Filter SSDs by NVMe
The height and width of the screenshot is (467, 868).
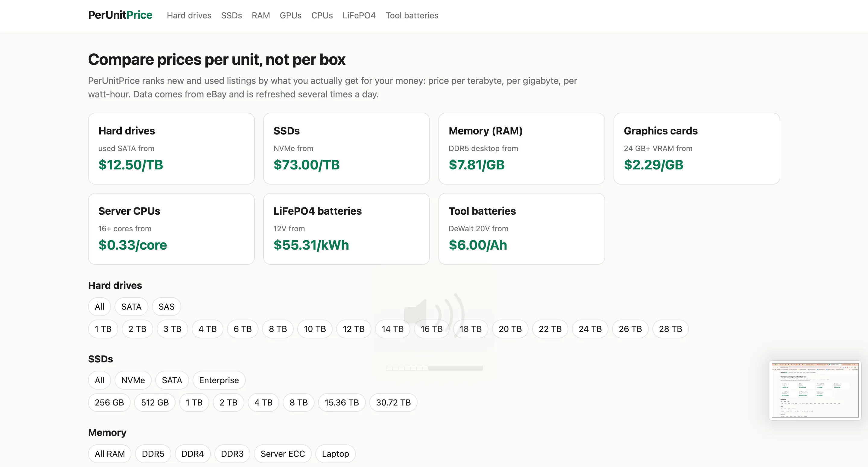[133, 380]
